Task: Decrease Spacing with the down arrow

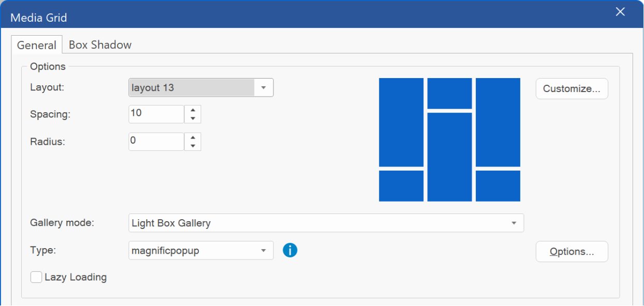Action: (193, 118)
